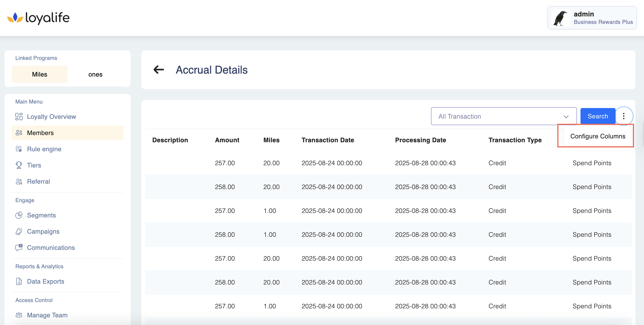This screenshot has height=325, width=644.
Task: Click the Communications chat icon
Action: point(19,248)
